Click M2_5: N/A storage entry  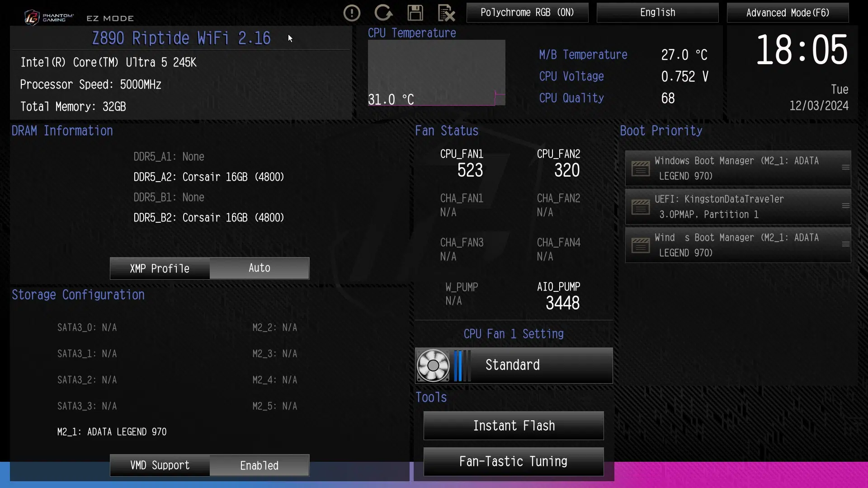[x=274, y=406]
